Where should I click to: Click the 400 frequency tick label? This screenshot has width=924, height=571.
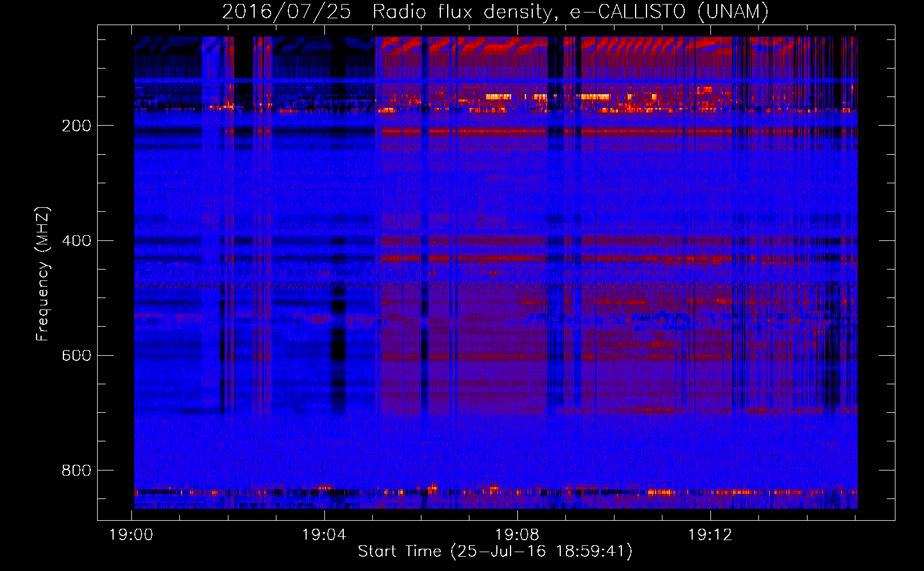tap(77, 240)
